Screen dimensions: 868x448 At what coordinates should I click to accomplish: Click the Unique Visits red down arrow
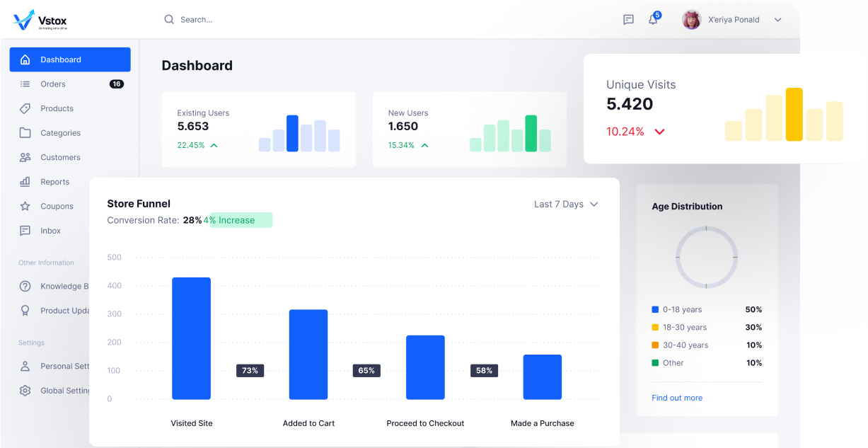(659, 132)
